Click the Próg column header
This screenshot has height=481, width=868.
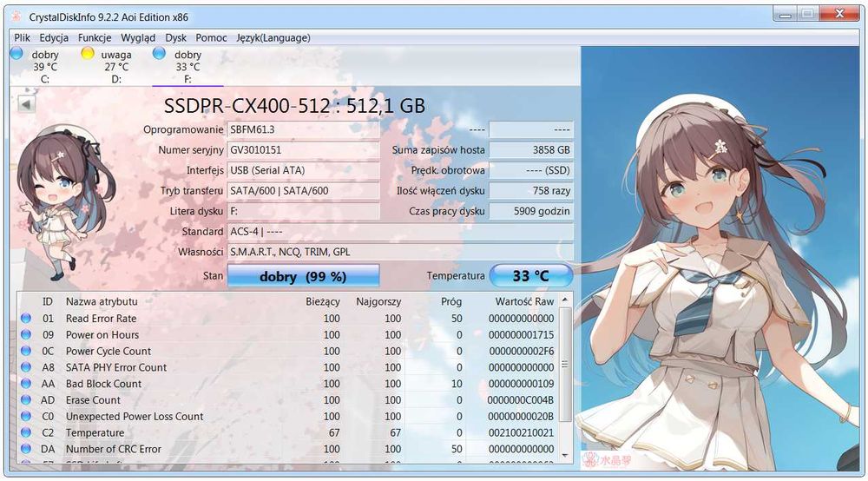tap(451, 301)
